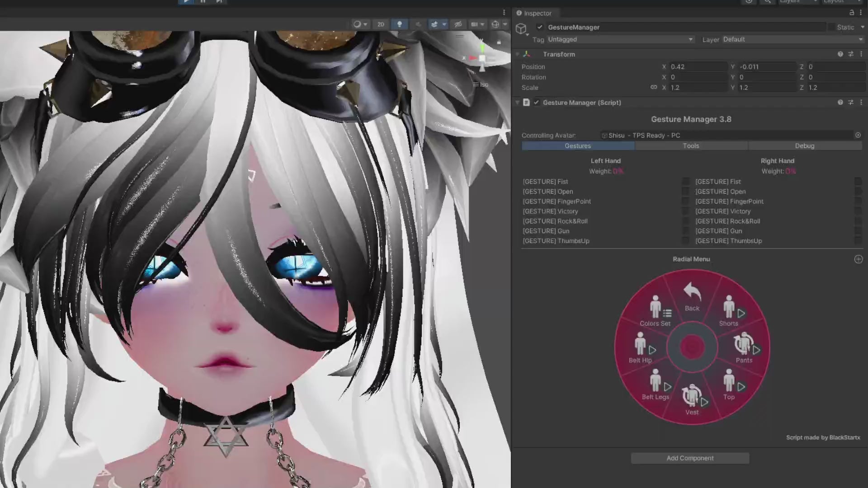Switch scene view to 2D mode

[381, 24]
